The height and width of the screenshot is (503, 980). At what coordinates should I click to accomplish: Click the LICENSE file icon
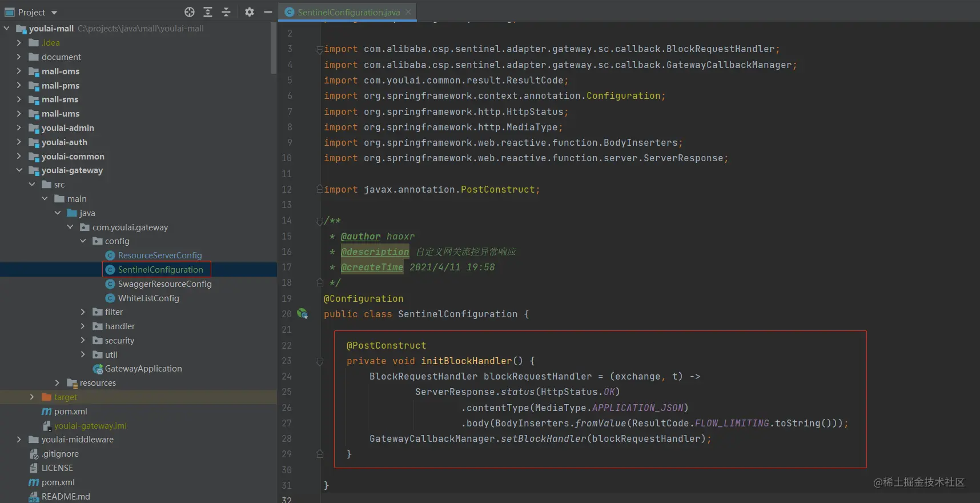click(x=34, y=468)
